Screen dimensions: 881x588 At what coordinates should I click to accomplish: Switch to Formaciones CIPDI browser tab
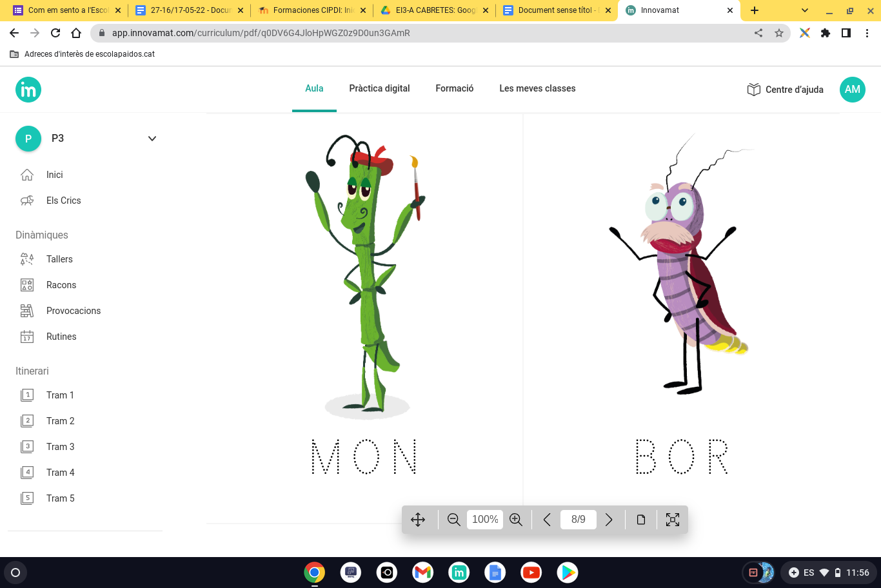click(312, 10)
